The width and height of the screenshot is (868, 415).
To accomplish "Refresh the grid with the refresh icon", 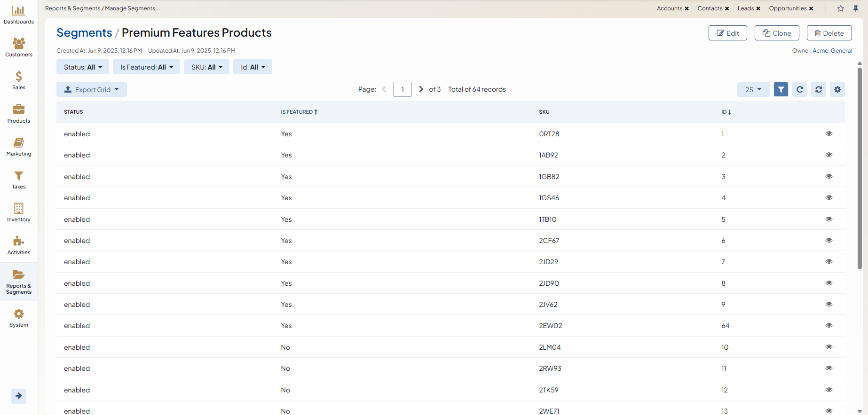I will pyautogui.click(x=800, y=89).
